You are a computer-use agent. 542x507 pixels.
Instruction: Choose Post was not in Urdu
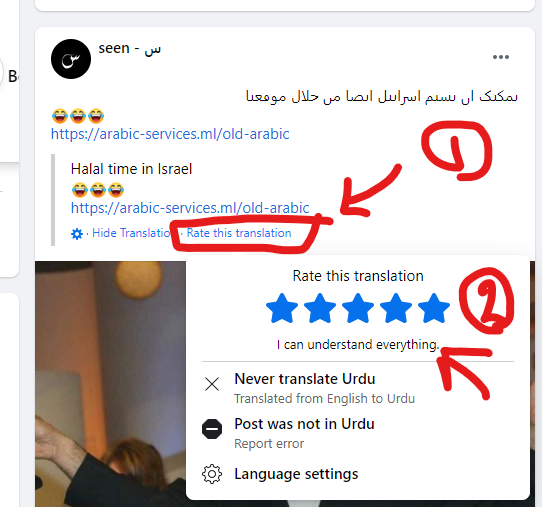pos(358,433)
